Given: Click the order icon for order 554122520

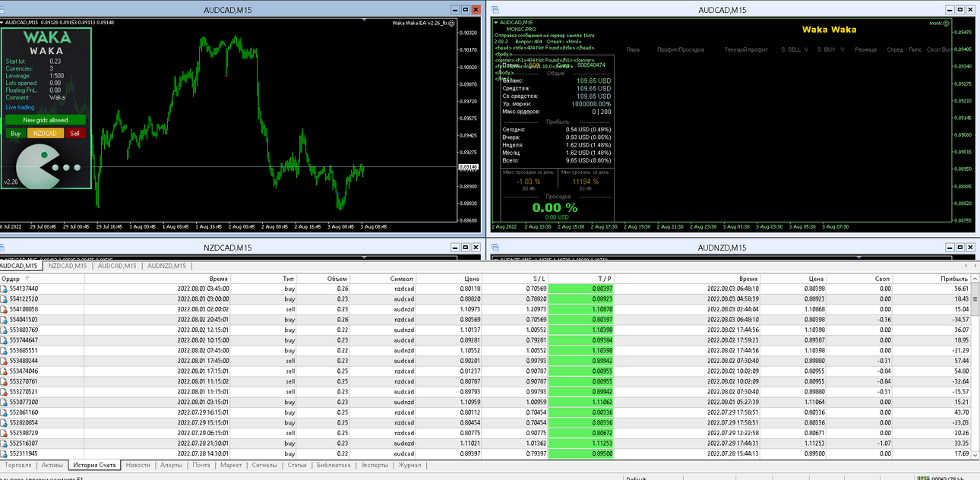Looking at the screenshot, I should click(5, 299).
